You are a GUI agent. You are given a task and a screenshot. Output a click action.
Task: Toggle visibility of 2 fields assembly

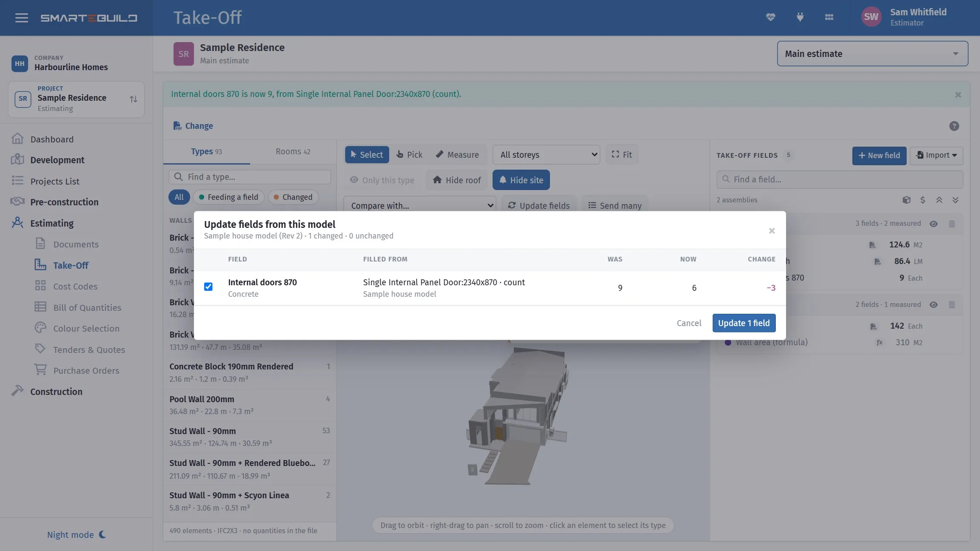[934, 304]
